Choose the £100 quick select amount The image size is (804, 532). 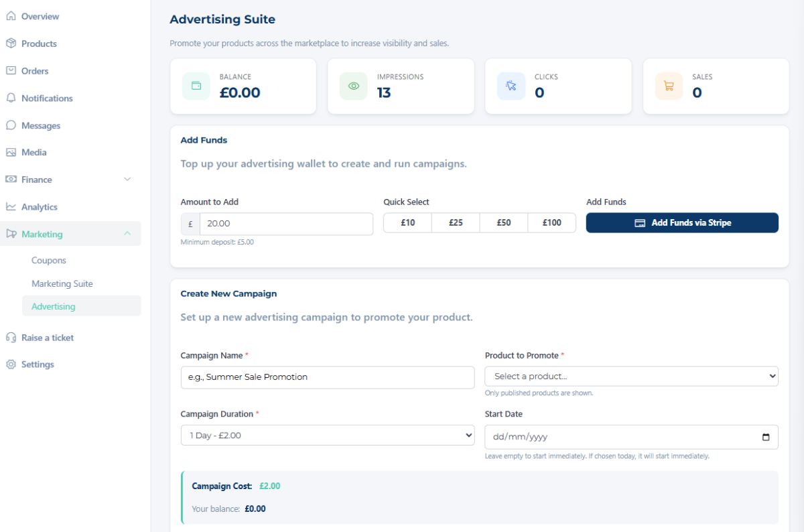(x=551, y=223)
